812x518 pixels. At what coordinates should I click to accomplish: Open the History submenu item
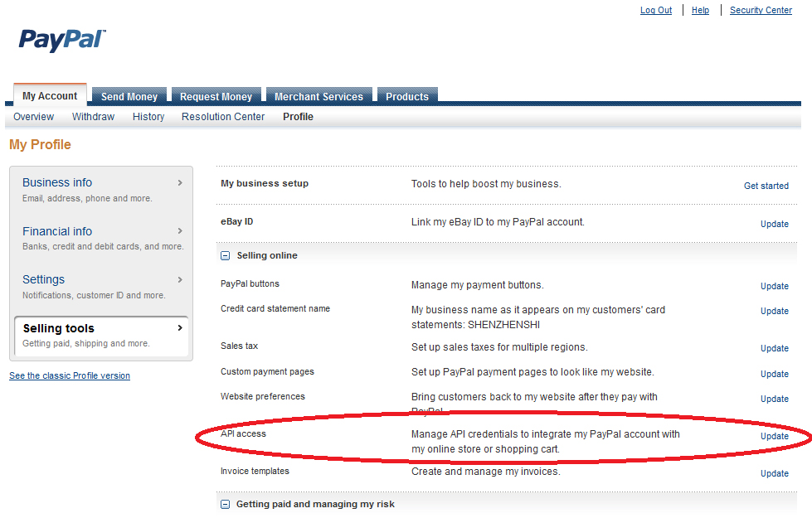click(148, 117)
